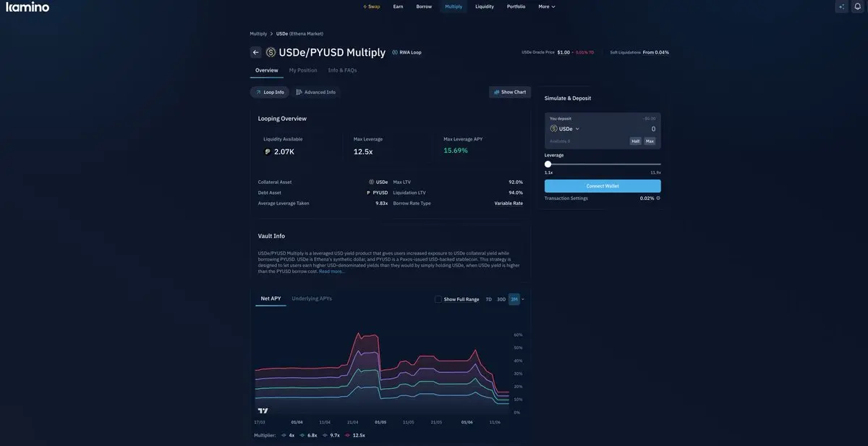Viewport: 868px width, 446px height.
Task: Toggle the 4x multiplier series
Action: pyautogui.click(x=288, y=435)
